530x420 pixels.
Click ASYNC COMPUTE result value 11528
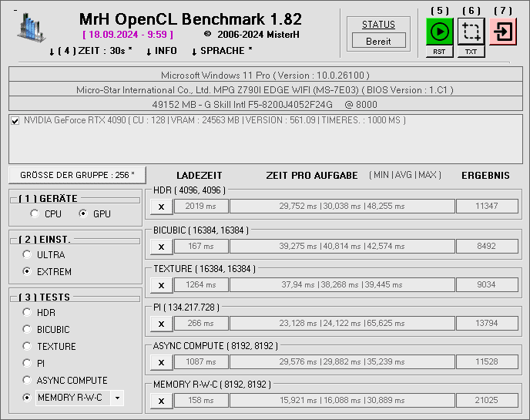487,362
